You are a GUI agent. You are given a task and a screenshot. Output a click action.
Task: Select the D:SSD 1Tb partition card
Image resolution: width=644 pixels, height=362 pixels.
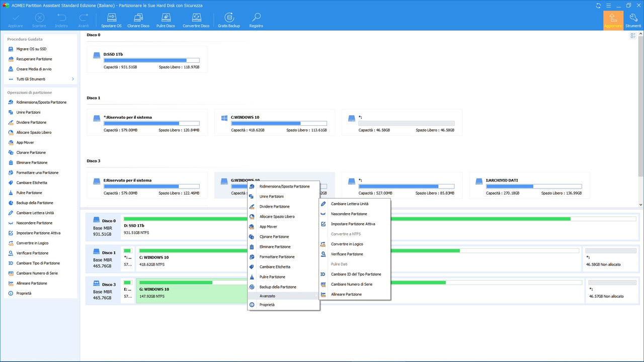click(x=147, y=59)
